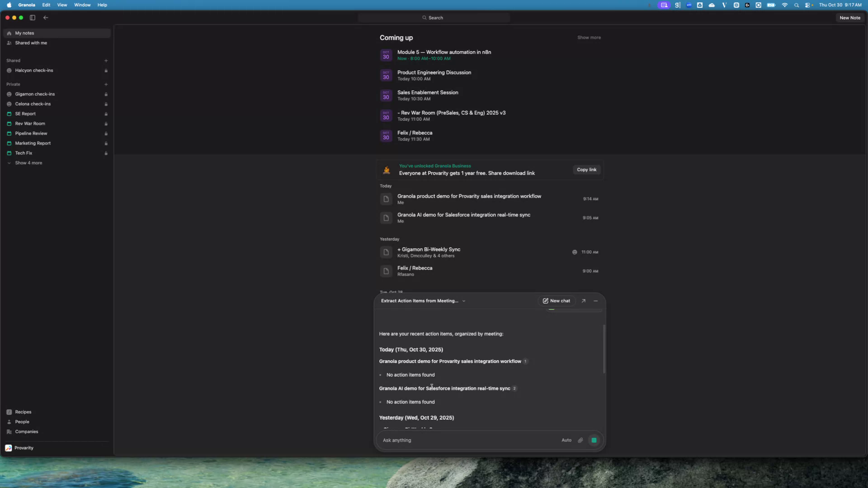Open the Extract Action Items title dropdown
Screen dimensions: 868x488
[x=463, y=301]
